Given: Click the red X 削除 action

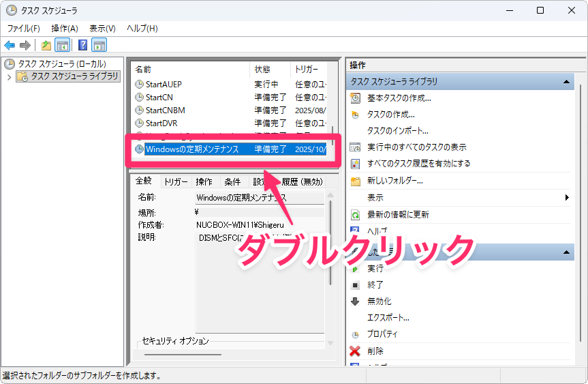Looking at the screenshot, I should (x=355, y=351).
